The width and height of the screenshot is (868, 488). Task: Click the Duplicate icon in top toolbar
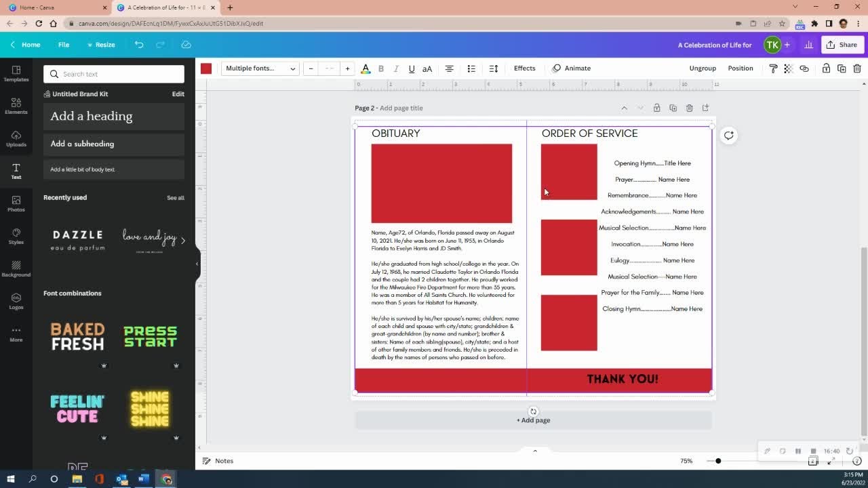pos(842,68)
